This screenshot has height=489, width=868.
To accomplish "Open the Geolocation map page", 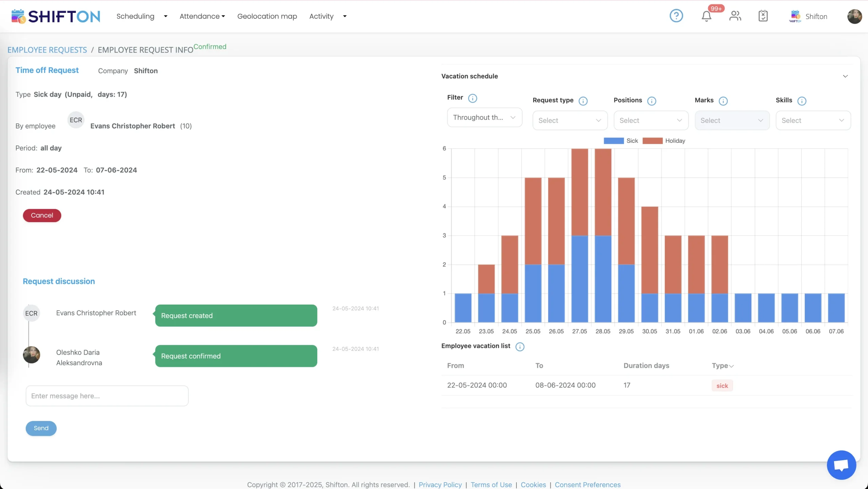I will pyautogui.click(x=267, y=16).
